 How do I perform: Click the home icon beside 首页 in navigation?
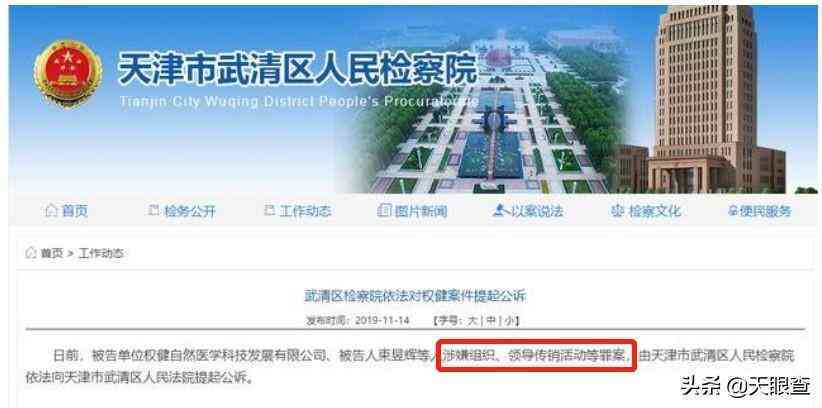click(x=51, y=211)
